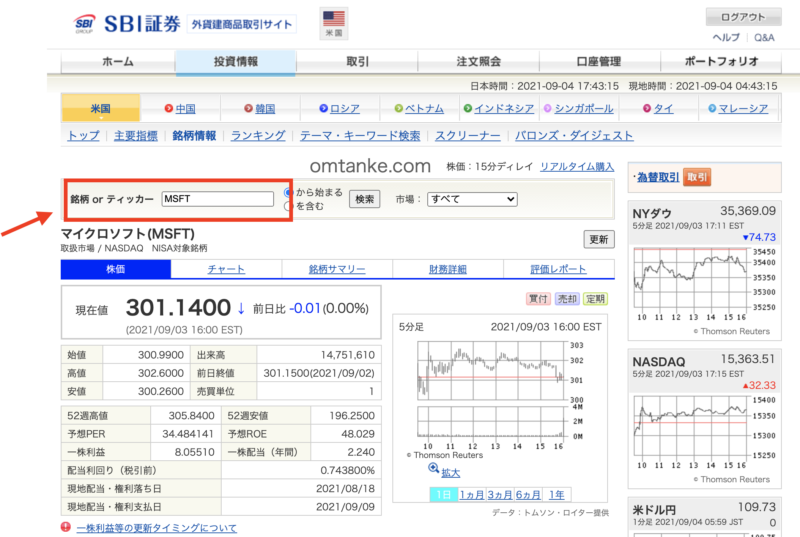Go to the トップ submenu link
The image size is (800, 537).
[x=84, y=136]
